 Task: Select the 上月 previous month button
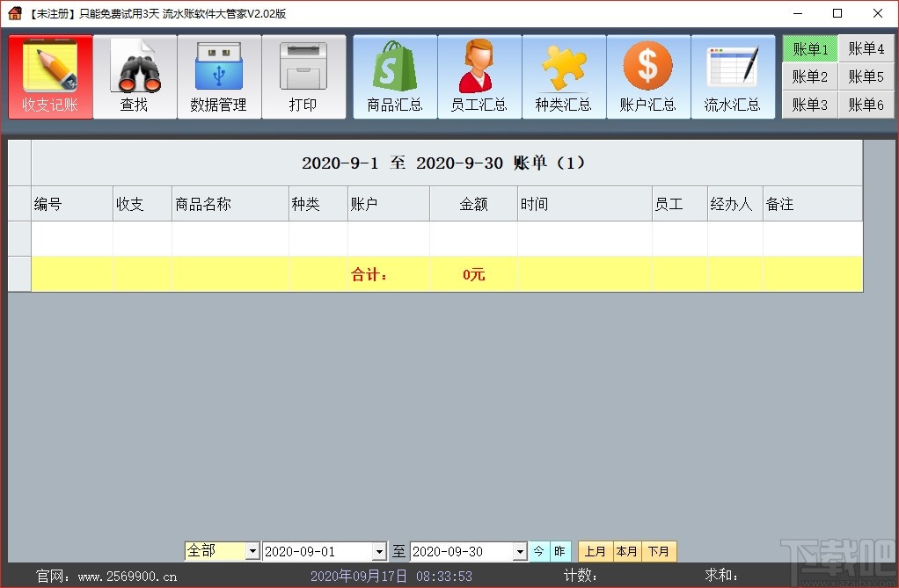(x=595, y=551)
